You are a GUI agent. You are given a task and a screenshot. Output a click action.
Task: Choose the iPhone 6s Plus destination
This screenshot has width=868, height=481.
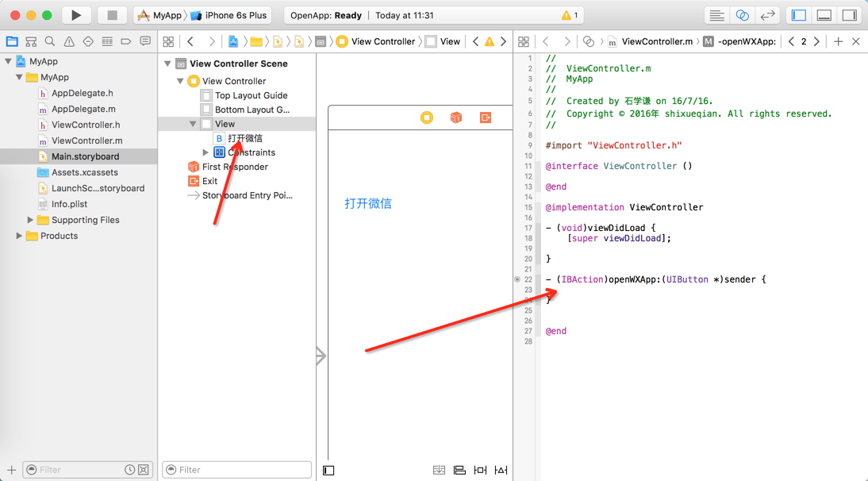(229, 16)
